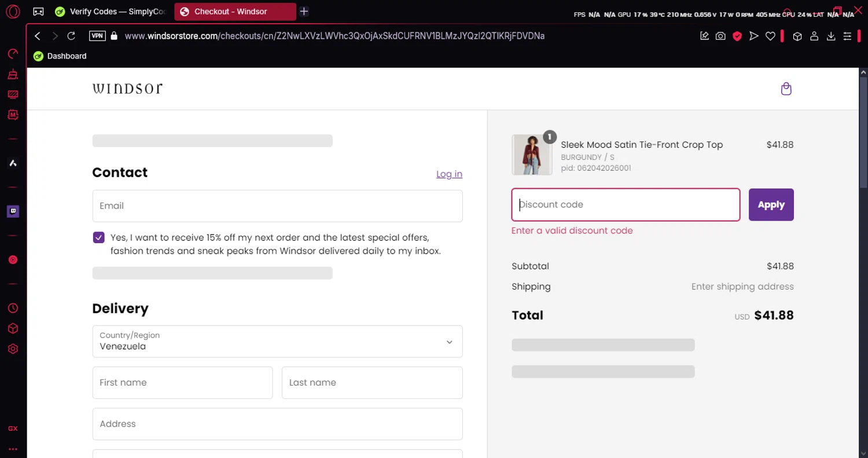Open extensions cube in address toolbar
The height and width of the screenshot is (458, 868).
(797, 36)
